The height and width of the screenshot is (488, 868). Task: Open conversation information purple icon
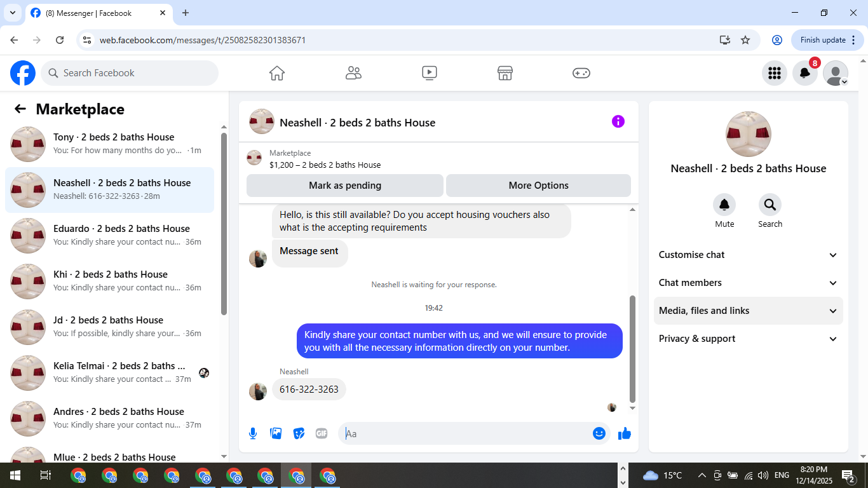618,121
